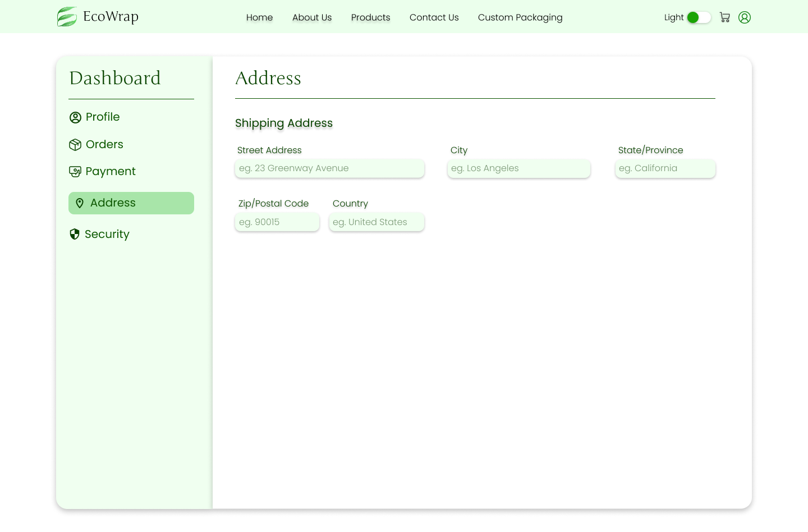Open the Custom Packaging link
The width and height of the screenshot is (808, 532).
[x=520, y=17]
